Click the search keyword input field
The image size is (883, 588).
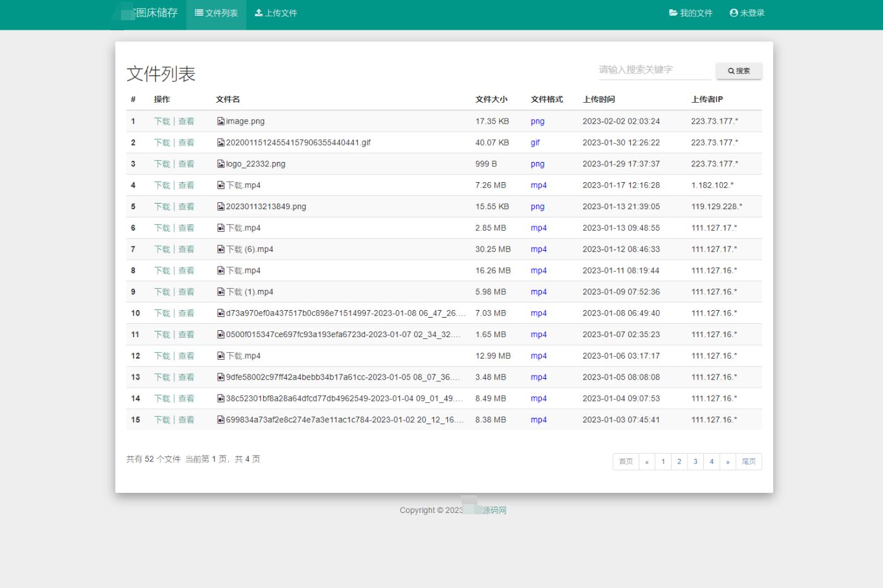(x=653, y=70)
